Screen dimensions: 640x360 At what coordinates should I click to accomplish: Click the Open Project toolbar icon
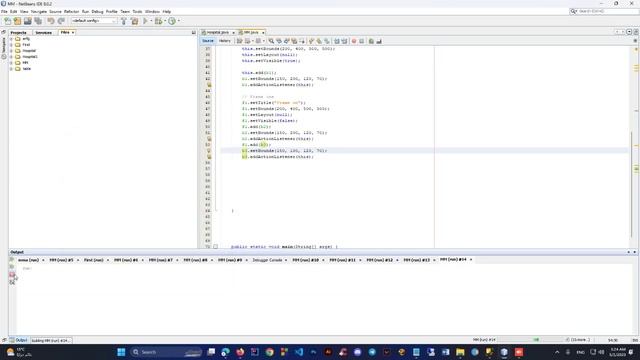pos(28,21)
